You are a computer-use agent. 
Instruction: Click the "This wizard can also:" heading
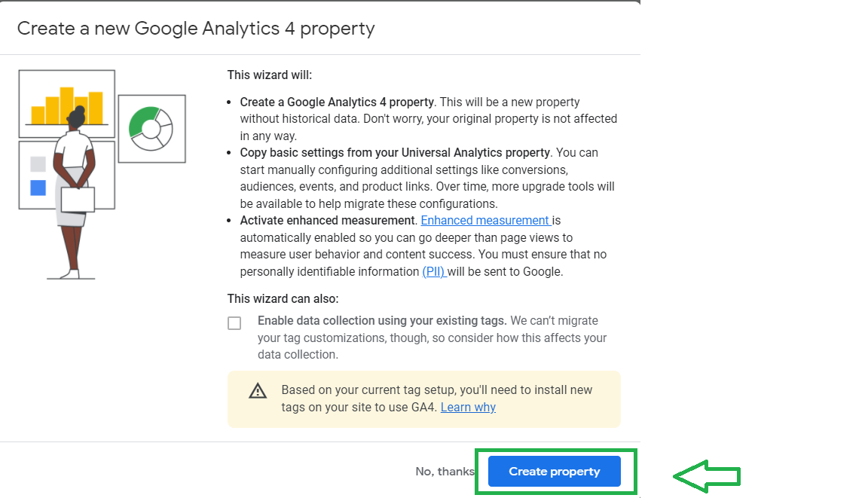click(x=283, y=298)
